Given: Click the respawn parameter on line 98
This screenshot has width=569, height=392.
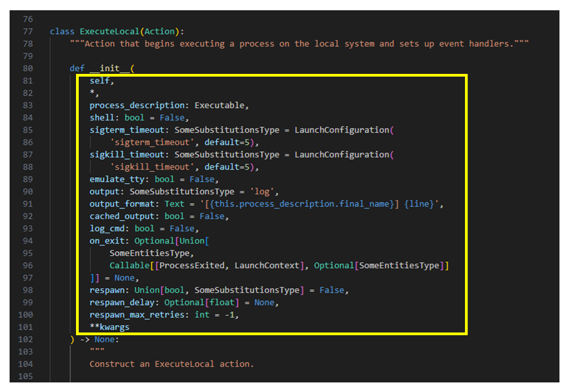Looking at the screenshot, I should [107, 291].
